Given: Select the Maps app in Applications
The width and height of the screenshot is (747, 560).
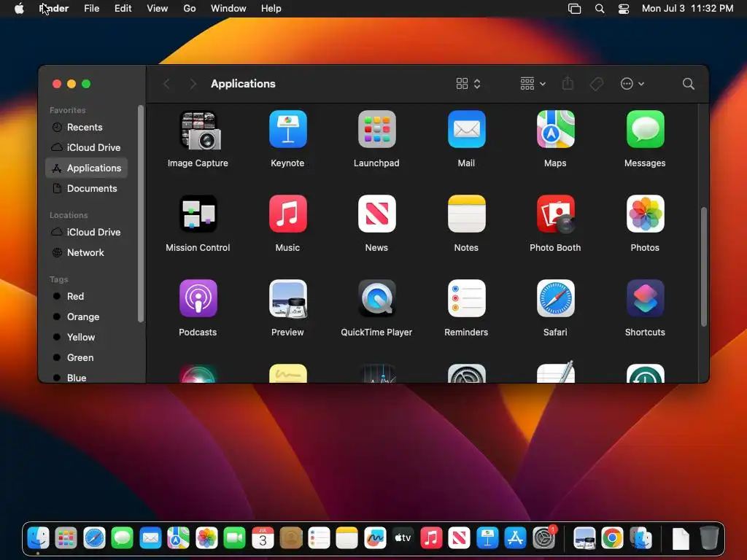Looking at the screenshot, I should [x=555, y=130].
